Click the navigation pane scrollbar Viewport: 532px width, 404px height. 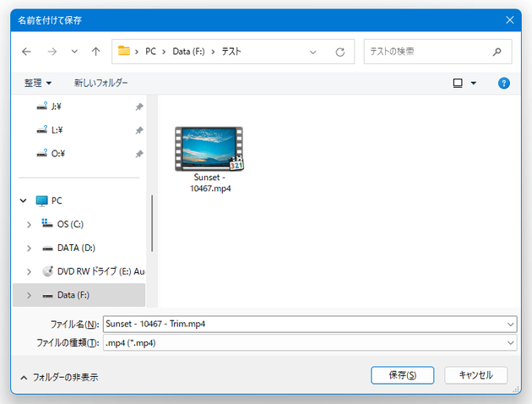[x=152, y=223]
